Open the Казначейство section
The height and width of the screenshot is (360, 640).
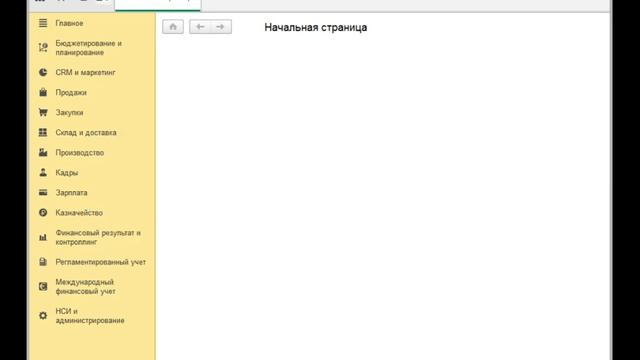pyautogui.click(x=79, y=213)
